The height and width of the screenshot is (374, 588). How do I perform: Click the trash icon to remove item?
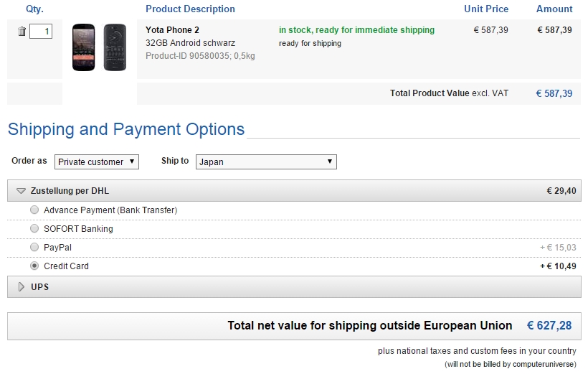(22, 32)
